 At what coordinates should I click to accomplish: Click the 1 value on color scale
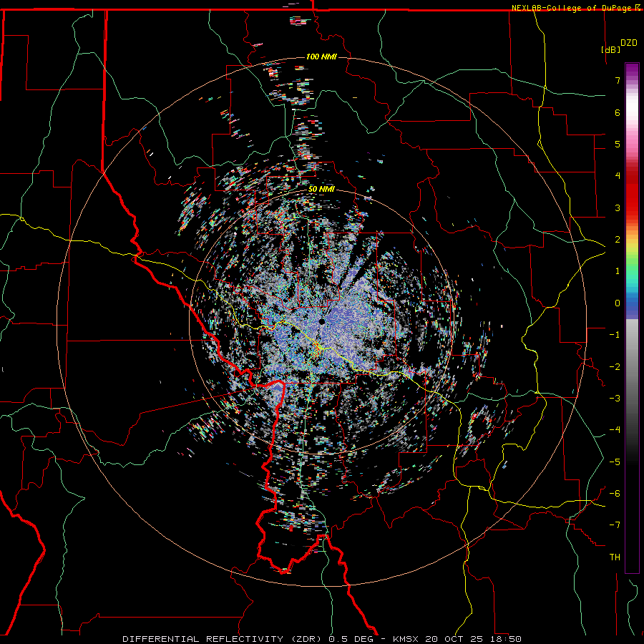[618, 271]
